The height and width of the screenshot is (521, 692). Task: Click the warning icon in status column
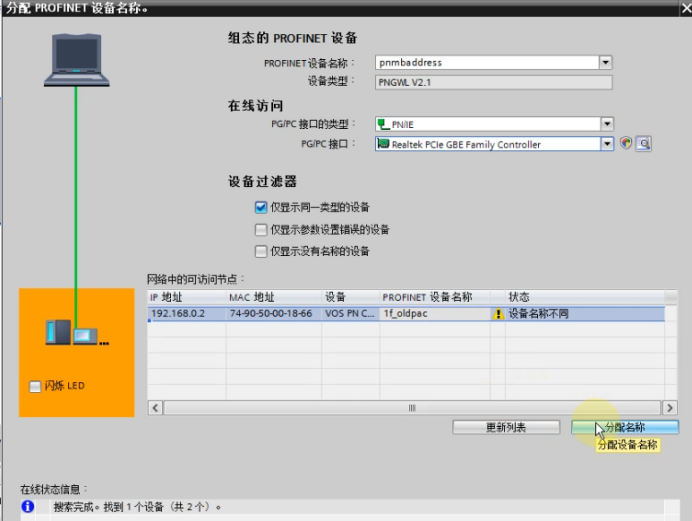click(x=498, y=314)
